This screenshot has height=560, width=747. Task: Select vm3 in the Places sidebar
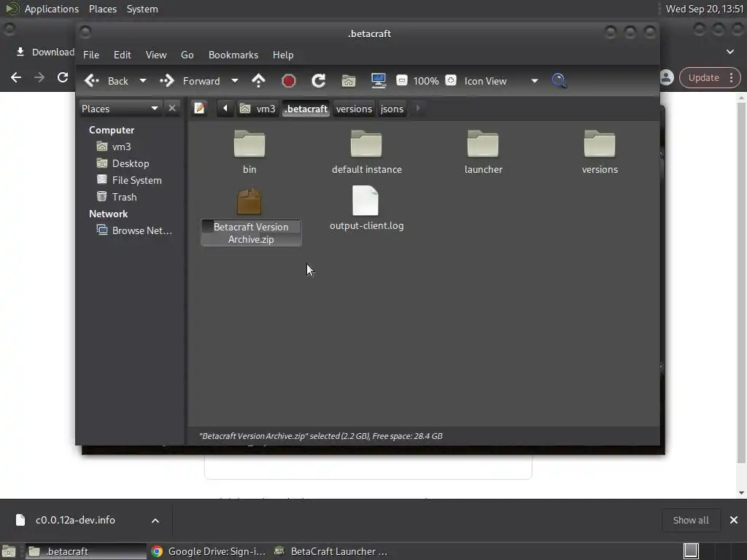point(114,147)
